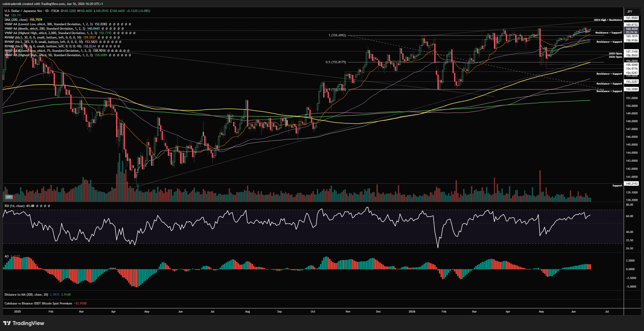Click the AO 2.5000 scale value

pyautogui.click(x=630, y=261)
